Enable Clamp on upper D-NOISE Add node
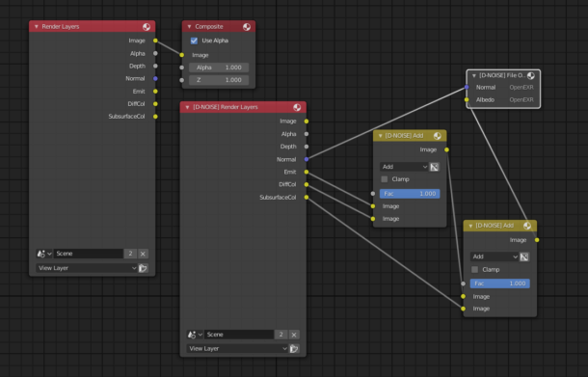 tap(385, 179)
